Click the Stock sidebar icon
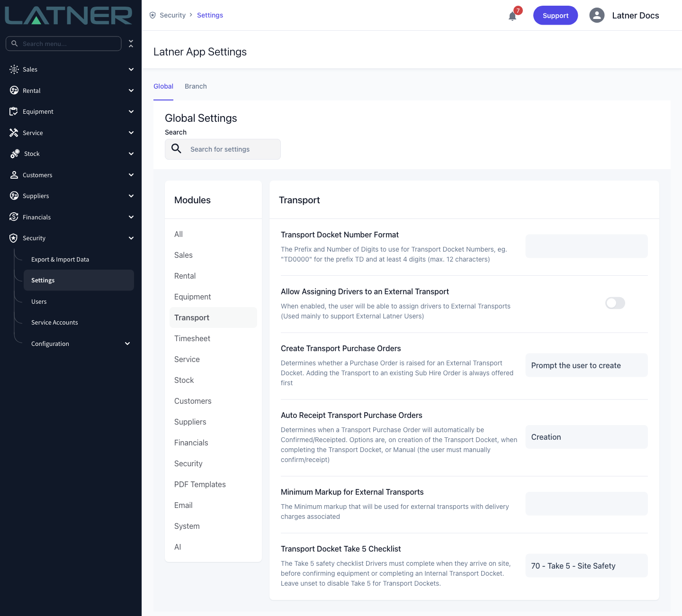Viewport: 682px width, 616px height. [x=15, y=154]
